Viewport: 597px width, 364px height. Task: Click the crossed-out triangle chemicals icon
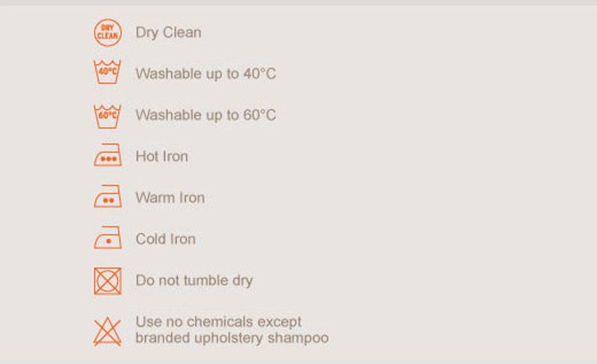pos(108,331)
